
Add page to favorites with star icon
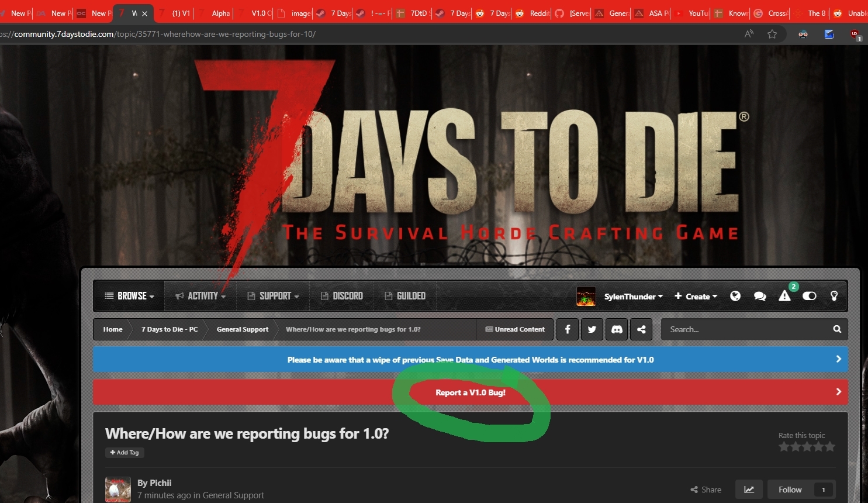[x=772, y=34]
